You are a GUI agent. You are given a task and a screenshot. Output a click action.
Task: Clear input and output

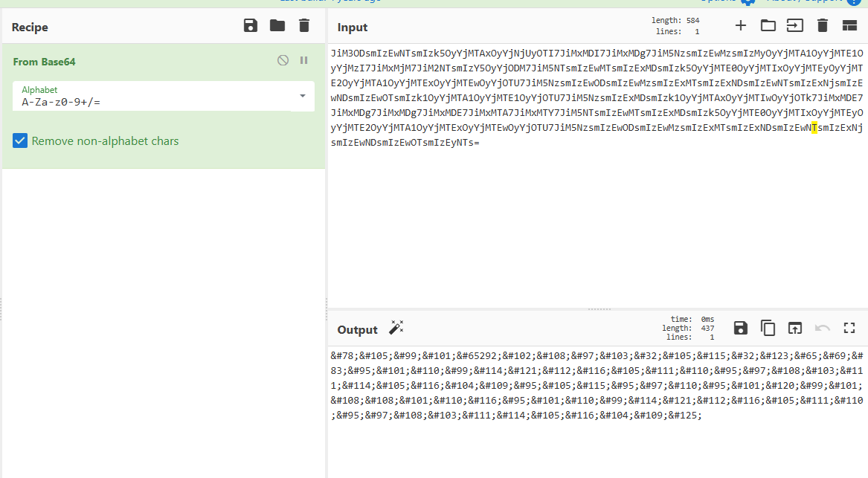[x=822, y=26]
